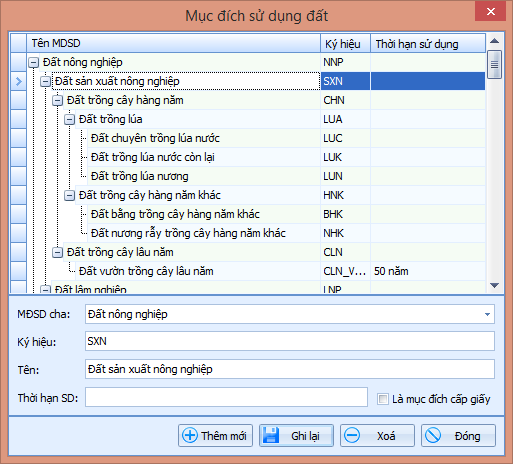513x464 pixels.
Task: Save with the Ghi lại button label
Action: tap(305, 436)
